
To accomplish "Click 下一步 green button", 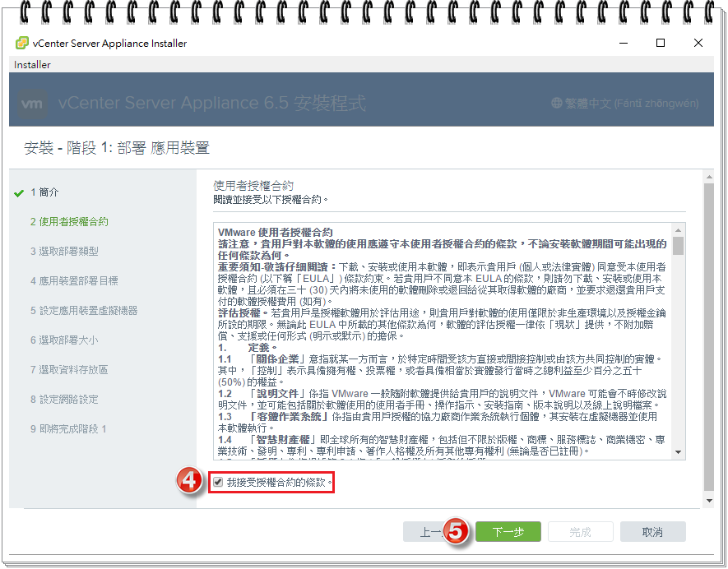I will (508, 531).
